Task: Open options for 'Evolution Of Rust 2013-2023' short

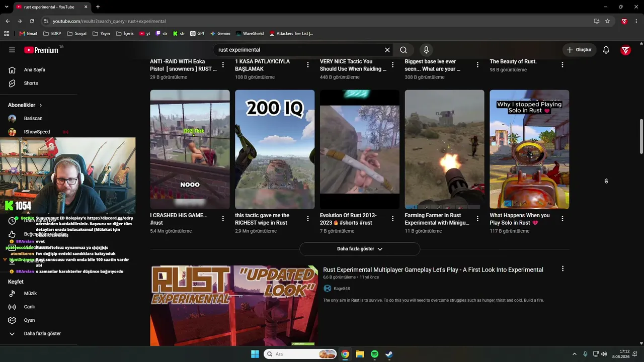Action: [x=393, y=219]
